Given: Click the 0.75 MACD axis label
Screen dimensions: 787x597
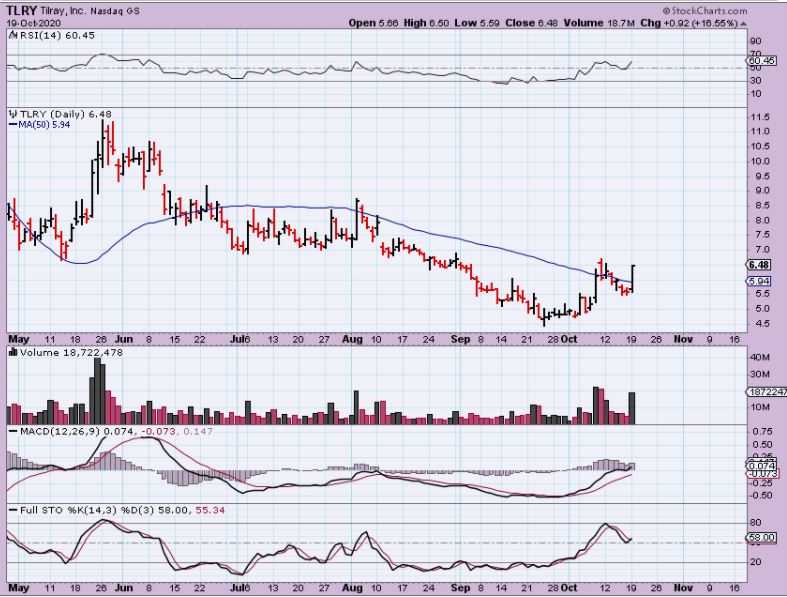Looking at the screenshot, I should [x=762, y=431].
